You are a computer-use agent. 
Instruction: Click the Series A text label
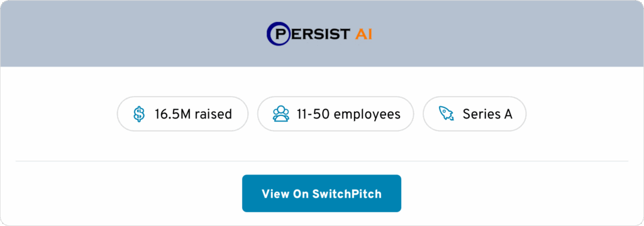[x=487, y=114]
